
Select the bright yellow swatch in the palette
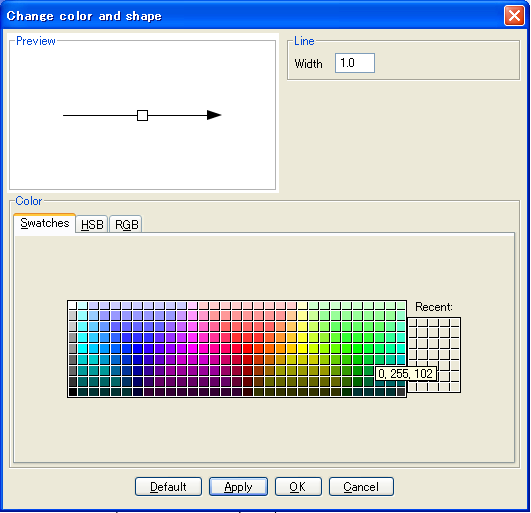pyautogui.click(x=302, y=348)
